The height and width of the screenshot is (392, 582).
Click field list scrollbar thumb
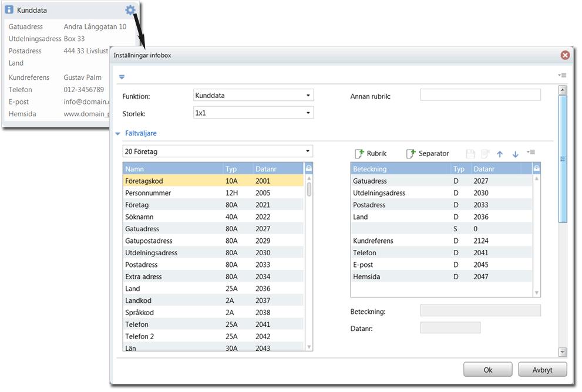click(x=309, y=190)
